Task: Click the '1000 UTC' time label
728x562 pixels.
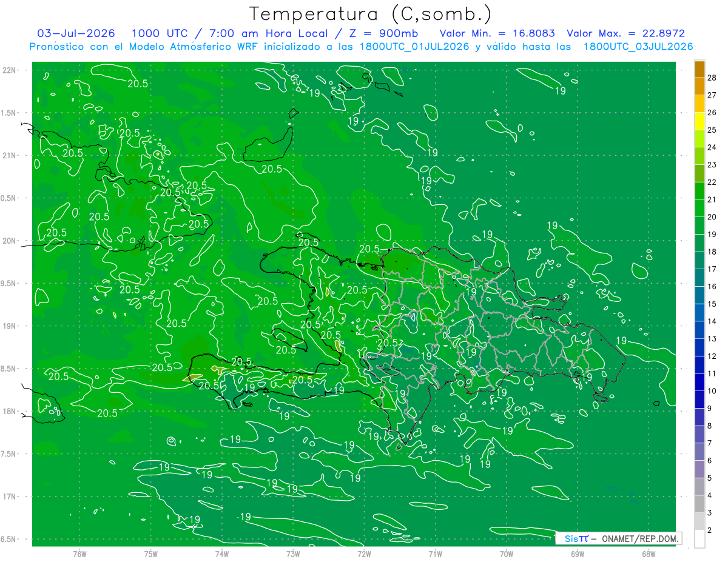Action: tap(160, 33)
